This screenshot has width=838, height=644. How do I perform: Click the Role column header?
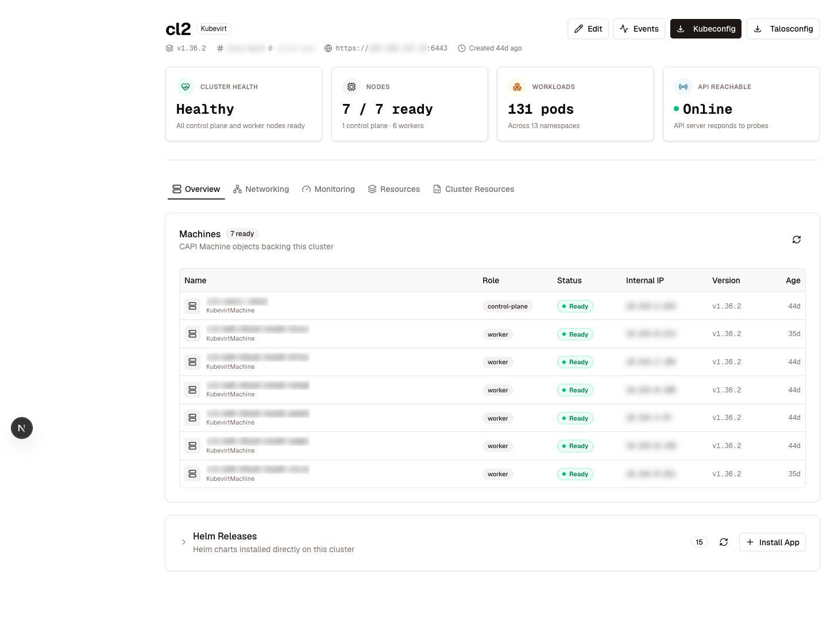coord(491,280)
